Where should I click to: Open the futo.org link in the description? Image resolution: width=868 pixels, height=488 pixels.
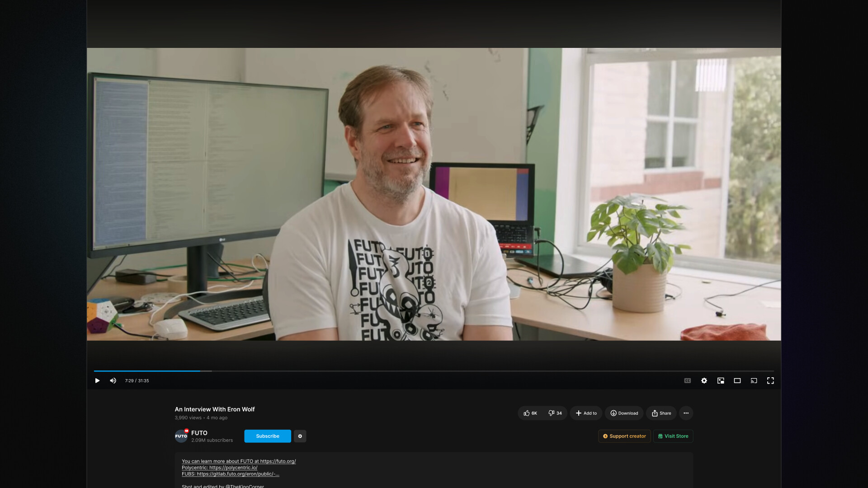(278, 461)
